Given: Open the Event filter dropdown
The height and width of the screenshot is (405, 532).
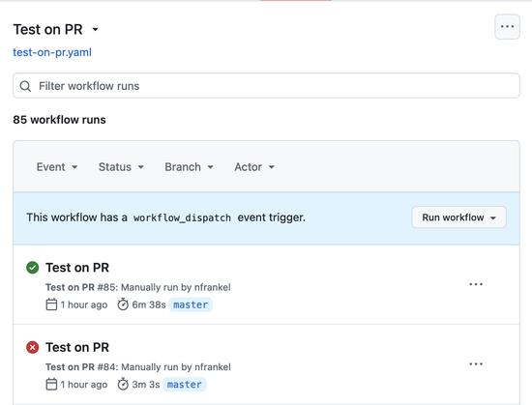Looking at the screenshot, I should point(57,167).
